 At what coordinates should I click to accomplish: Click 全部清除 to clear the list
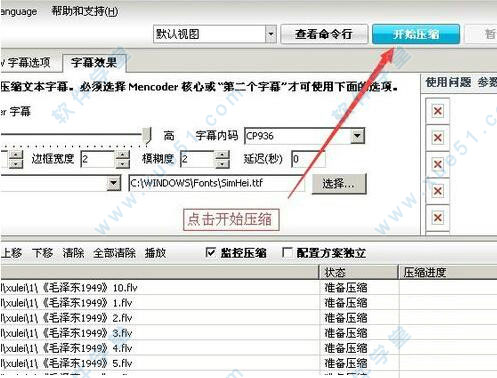[114, 253]
